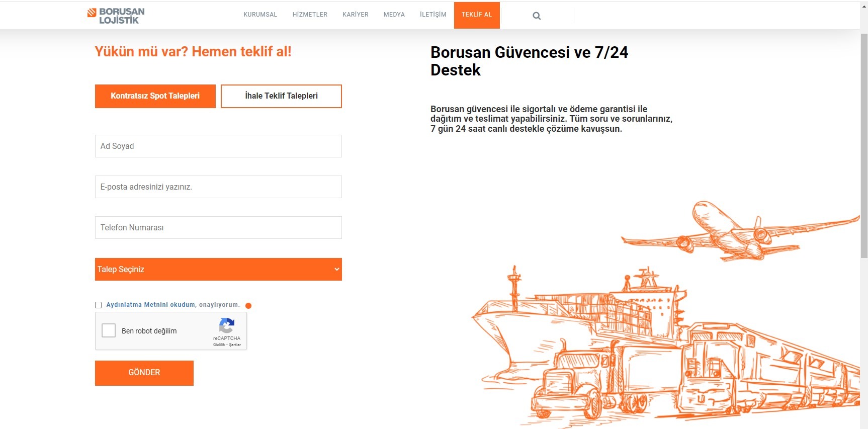Click the page vertical scrollbar thumb
The width and height of the screenshot is (868, 429).
[x=864, y=146]
